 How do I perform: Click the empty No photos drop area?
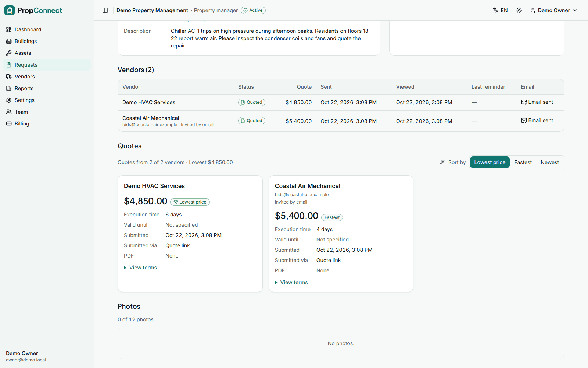pos(341,343)
